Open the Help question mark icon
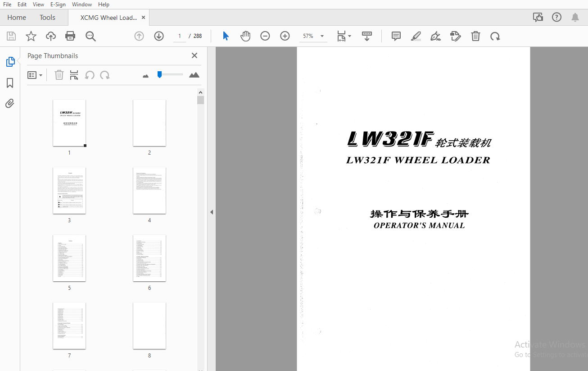 [556, 18]
